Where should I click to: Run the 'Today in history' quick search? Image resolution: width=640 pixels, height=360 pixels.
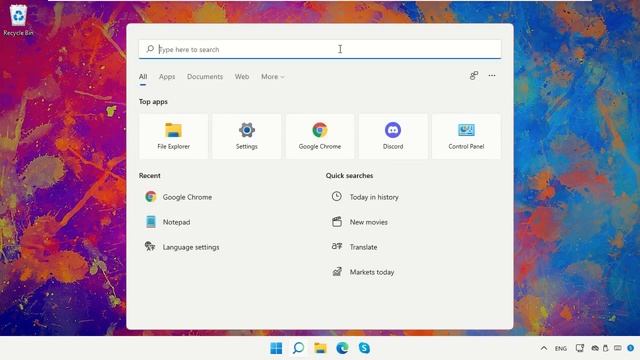click(x=365, y=197)
